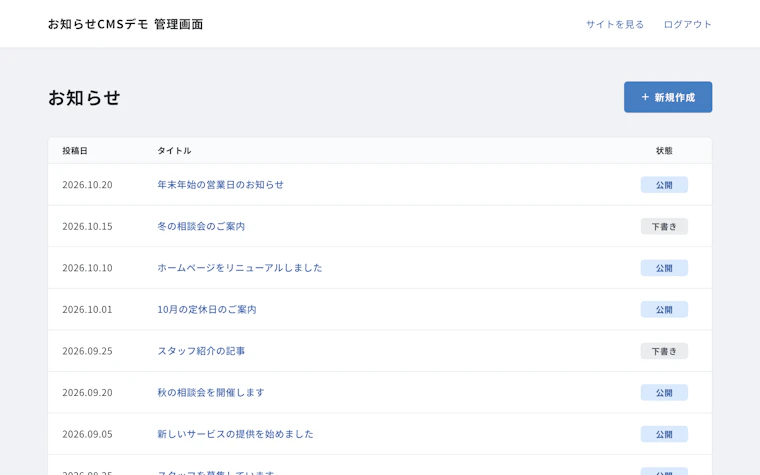Click the 公開 badge for 10月の定休日のご案内
Image resolution: width=760 pixels, height=475 pixels.
pos(664,309)
